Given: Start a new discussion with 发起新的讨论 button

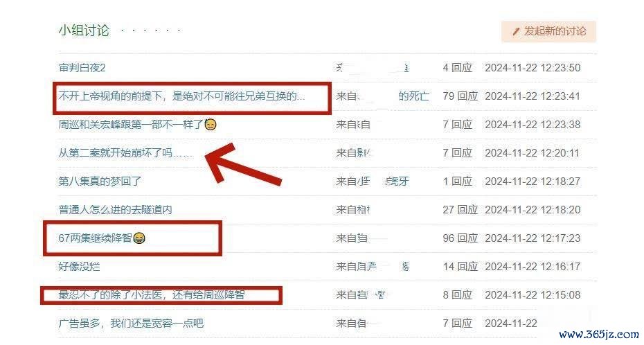Looking at the screenshot, I should tap(548, 31).
